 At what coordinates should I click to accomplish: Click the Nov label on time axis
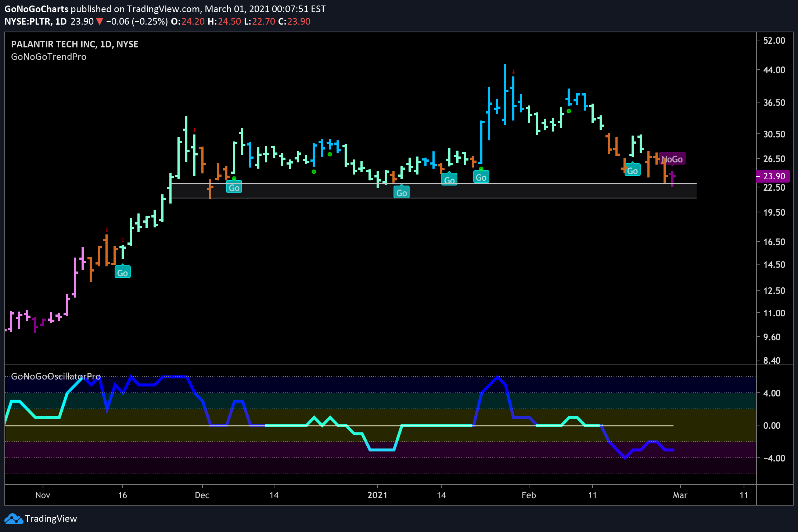pyautogui.click(x=43, y=495)
